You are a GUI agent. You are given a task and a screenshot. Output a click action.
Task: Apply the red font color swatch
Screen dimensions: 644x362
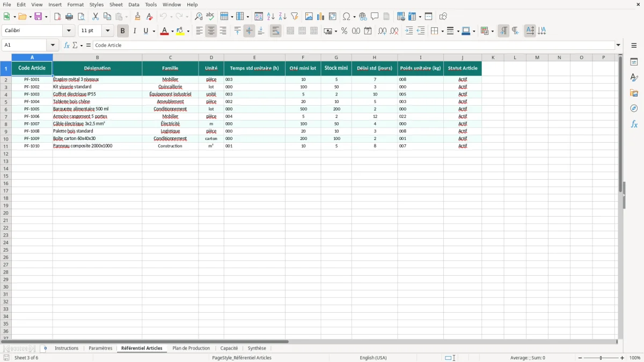(x=164, y=31)
